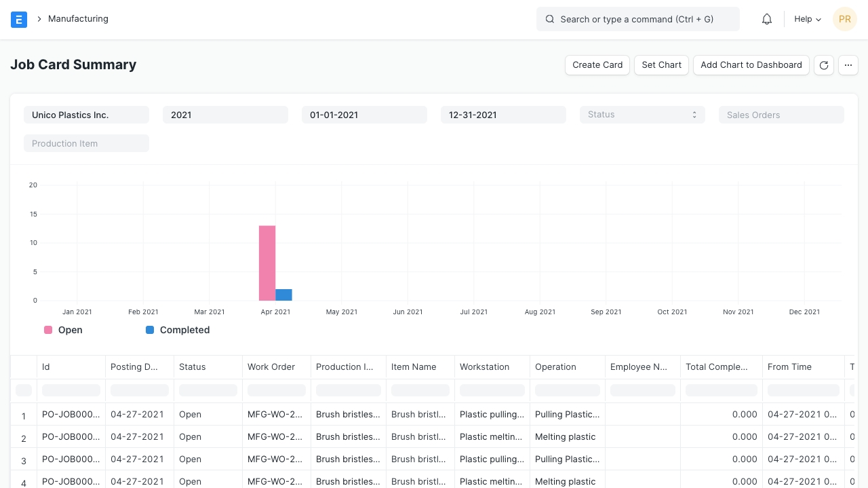
Task: Click the refresh report icon
Action: pyautogui.click(x=824, y=65)
